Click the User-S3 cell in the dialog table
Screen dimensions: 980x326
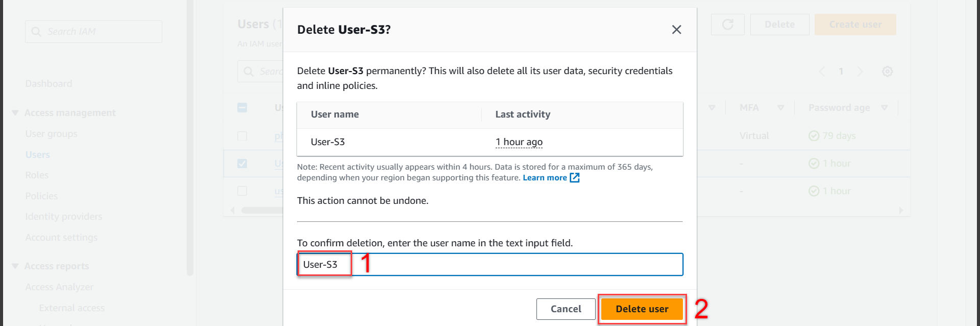coord(328,142)
